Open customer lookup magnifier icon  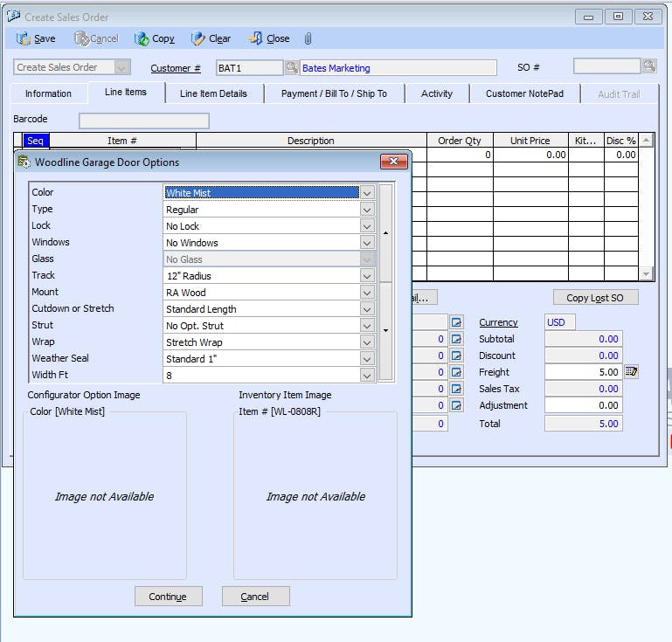[292, 67]
